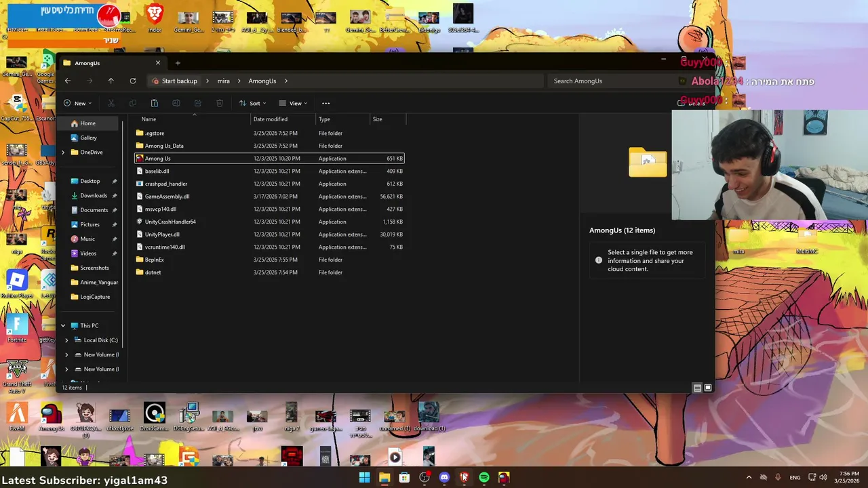Open Documents quick access folder
The width and height of the screenshot is (868, 488).
[94, 210]
